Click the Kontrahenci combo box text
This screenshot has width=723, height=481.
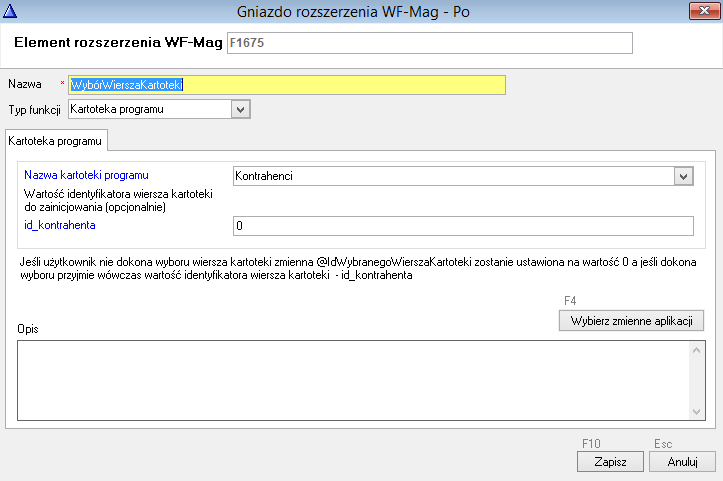click(x=264, y=176)
